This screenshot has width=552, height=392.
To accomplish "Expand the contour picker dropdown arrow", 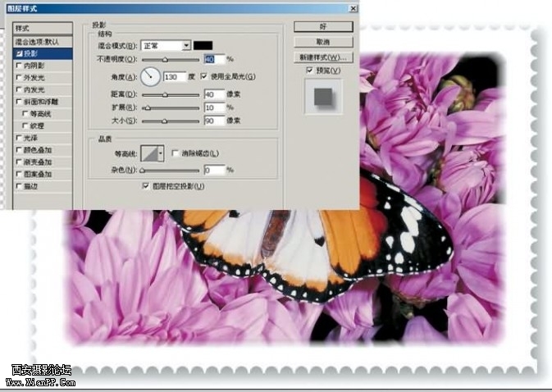I will click(x=161, y=153).
